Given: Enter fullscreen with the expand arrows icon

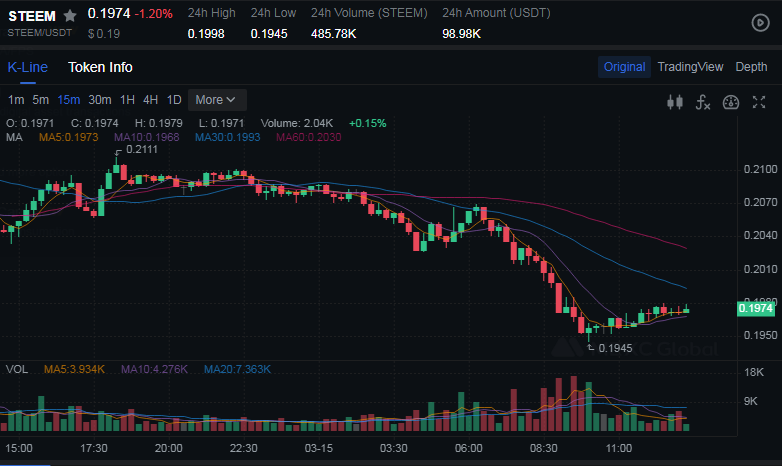Looking at the screenshot, I should [759, 101].
